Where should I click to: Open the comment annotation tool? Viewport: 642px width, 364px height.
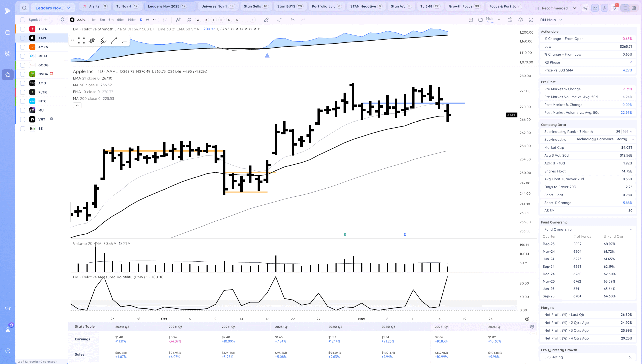tap(124, 40)
